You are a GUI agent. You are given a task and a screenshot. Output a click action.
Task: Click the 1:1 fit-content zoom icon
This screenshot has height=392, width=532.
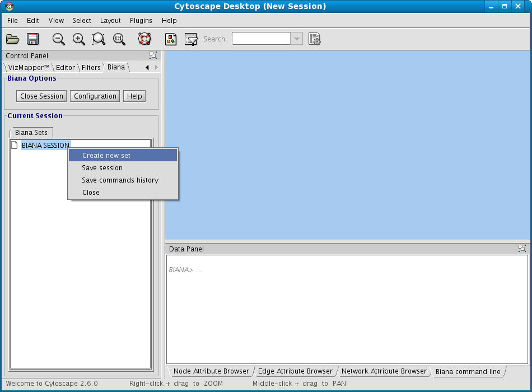coord(119,39)
